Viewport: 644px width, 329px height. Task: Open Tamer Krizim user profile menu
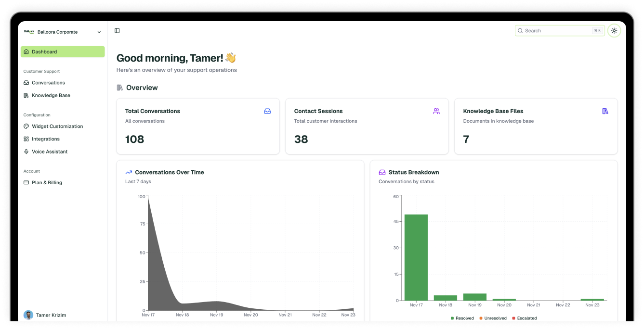[51, 315]
